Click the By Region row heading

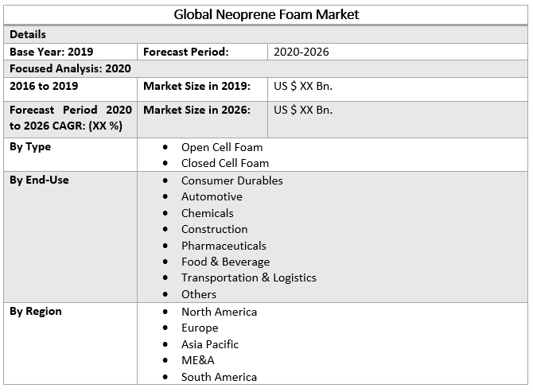click(x=36, y=312)
